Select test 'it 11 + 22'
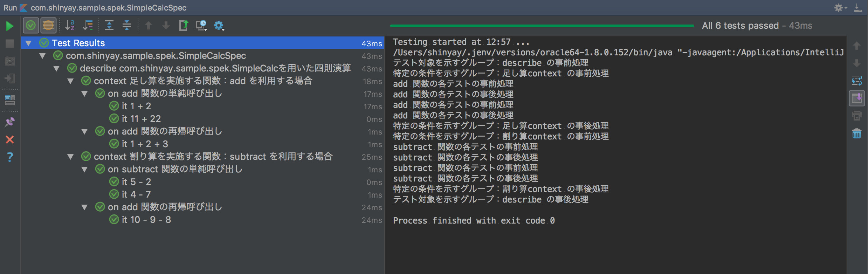The height and width of the screenshot is (274, 868). click(142, 119)
